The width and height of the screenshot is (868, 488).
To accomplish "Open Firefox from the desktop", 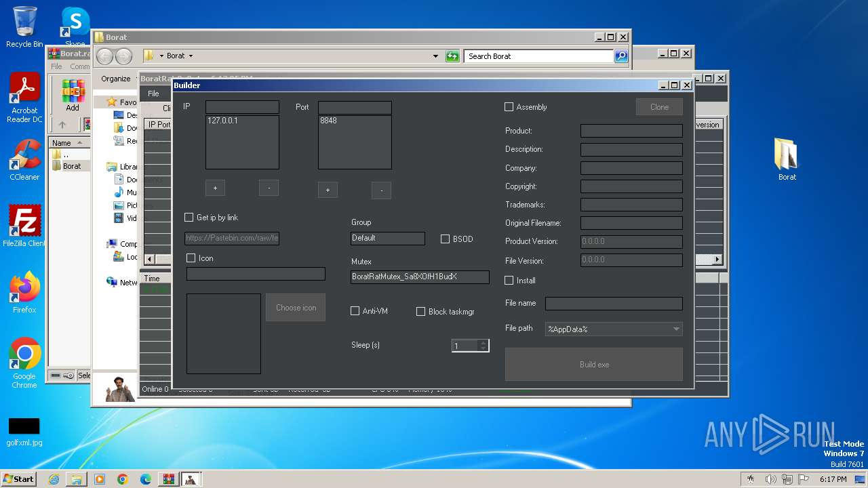I will click(x=24, y=293).
